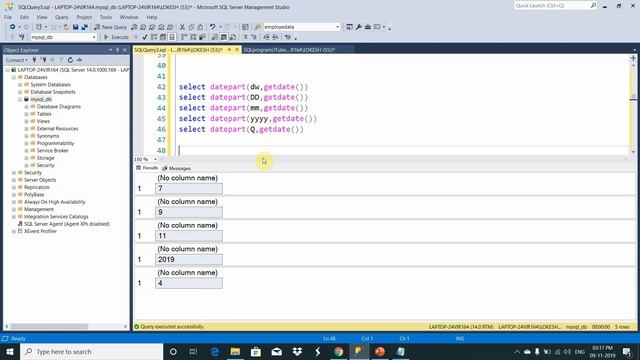Open PowerPoint from the taskbar
Viewport: 640px width, 360px height.
tap(380, 351)
